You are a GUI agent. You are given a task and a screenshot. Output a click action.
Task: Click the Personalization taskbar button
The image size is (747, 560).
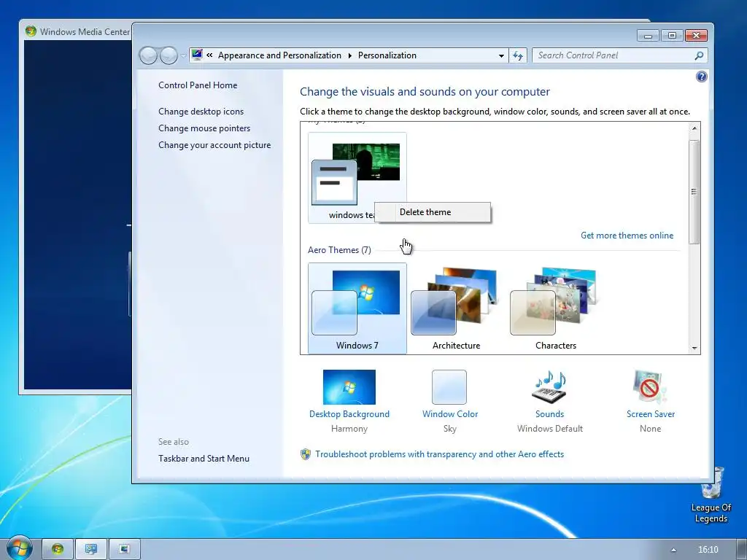tap(91, 549)
